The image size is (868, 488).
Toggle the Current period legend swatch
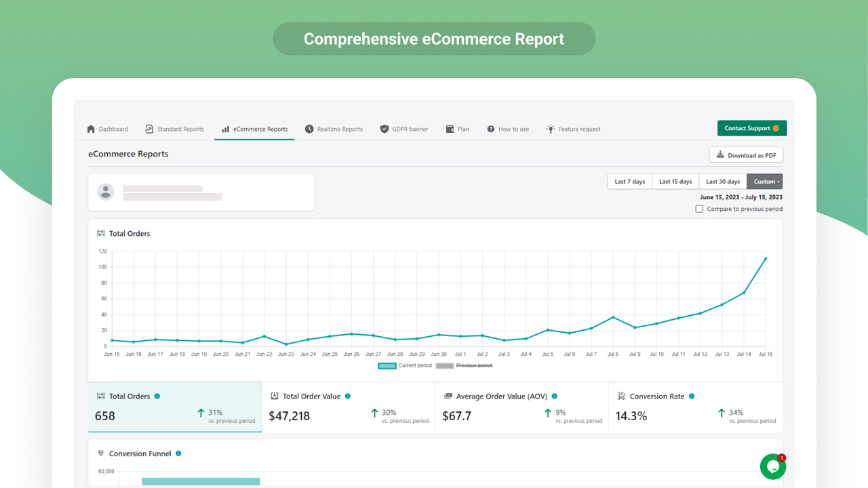[387, 365]
